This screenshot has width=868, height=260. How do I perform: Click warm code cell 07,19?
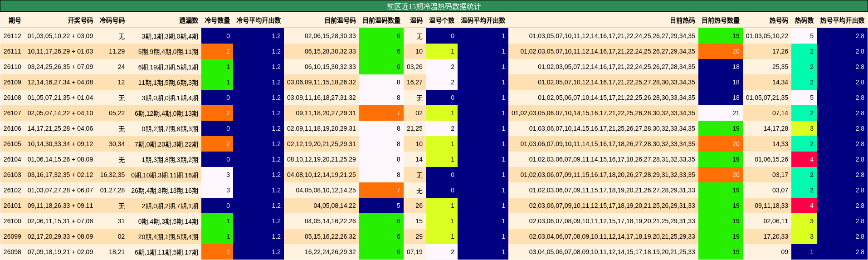[414, 252]
